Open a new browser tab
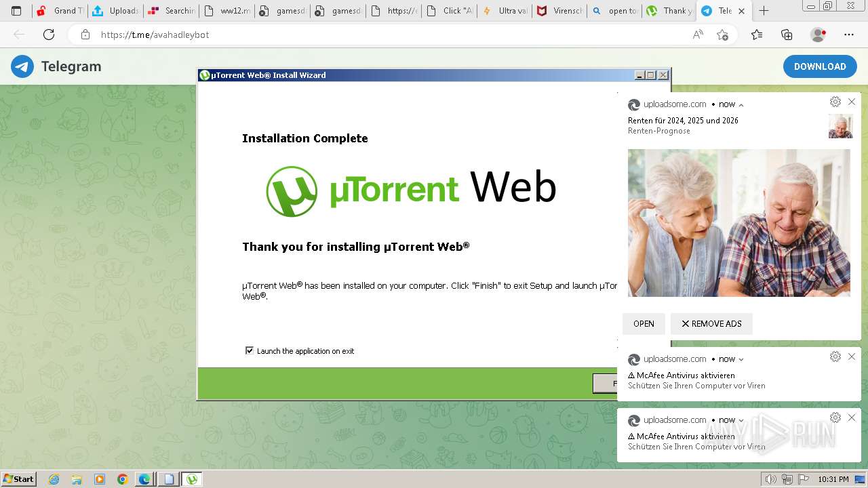Screen dimensions: 868x488 point(764,11)
